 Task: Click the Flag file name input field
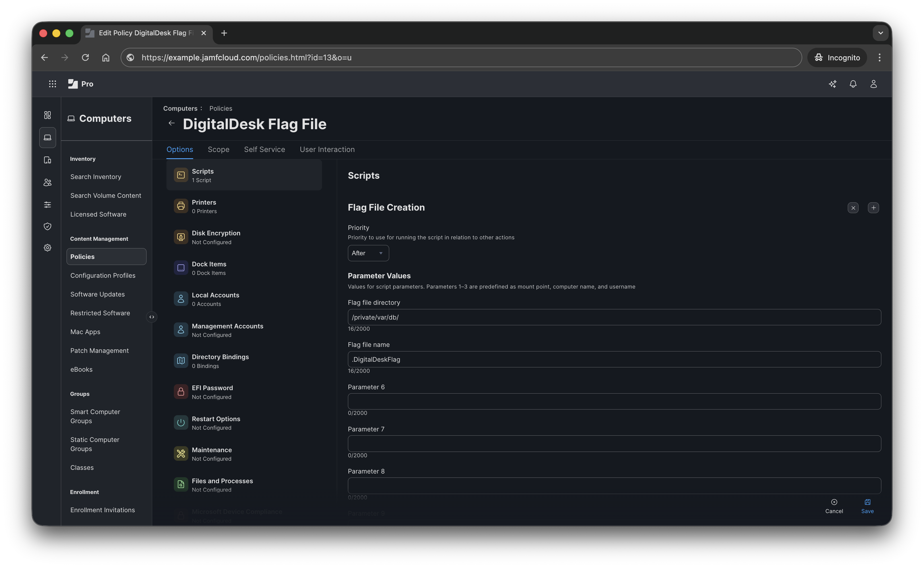point(614,359)
